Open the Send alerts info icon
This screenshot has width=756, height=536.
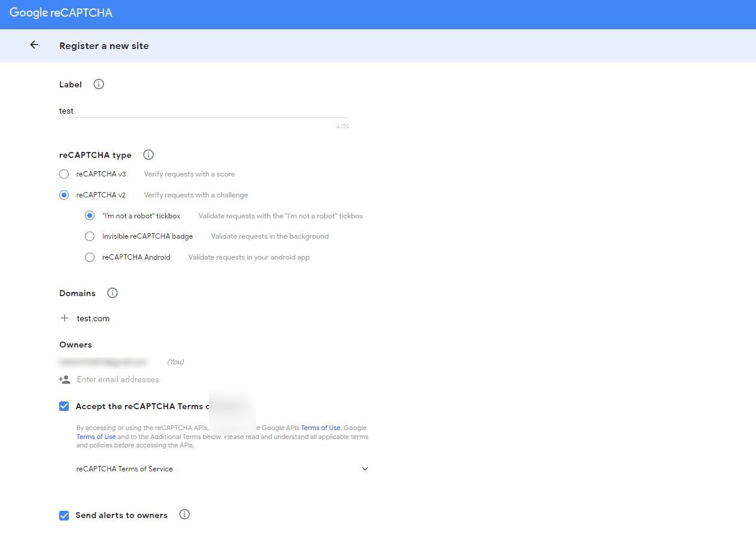click(x=184, y=514)
